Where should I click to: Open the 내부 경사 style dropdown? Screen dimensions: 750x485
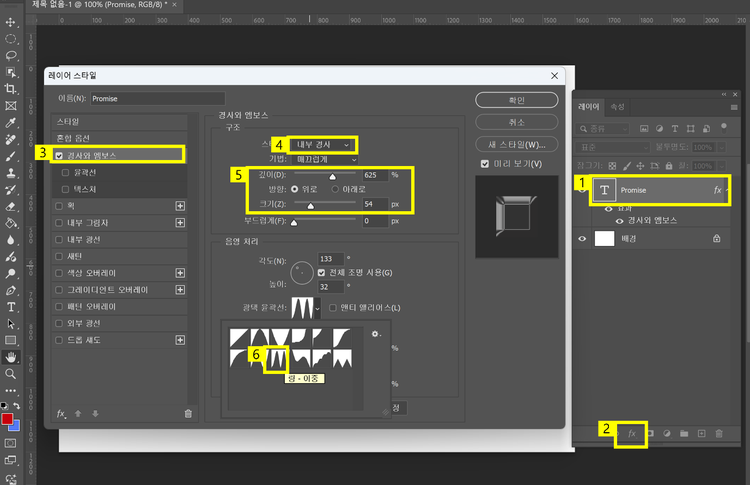(x=321, y=144)
